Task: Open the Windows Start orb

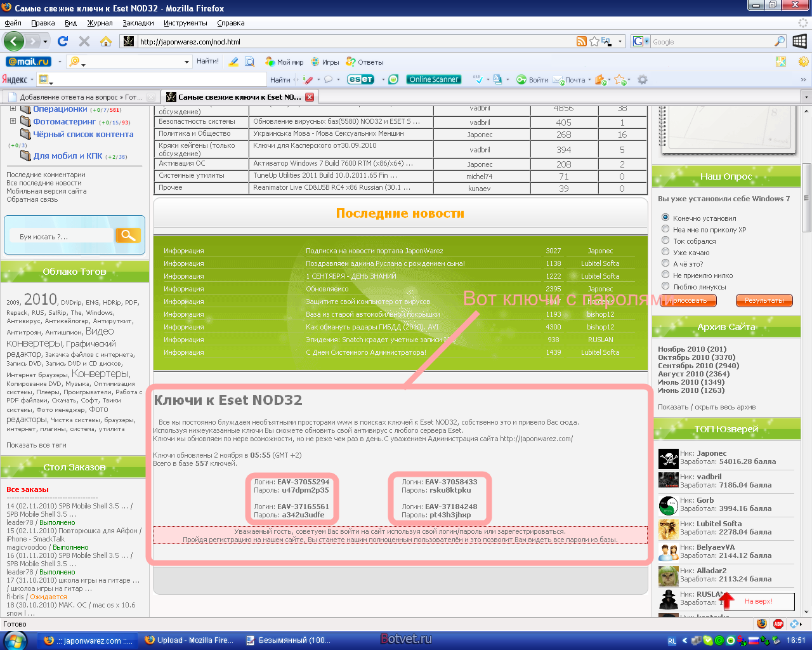Action: 15,640
